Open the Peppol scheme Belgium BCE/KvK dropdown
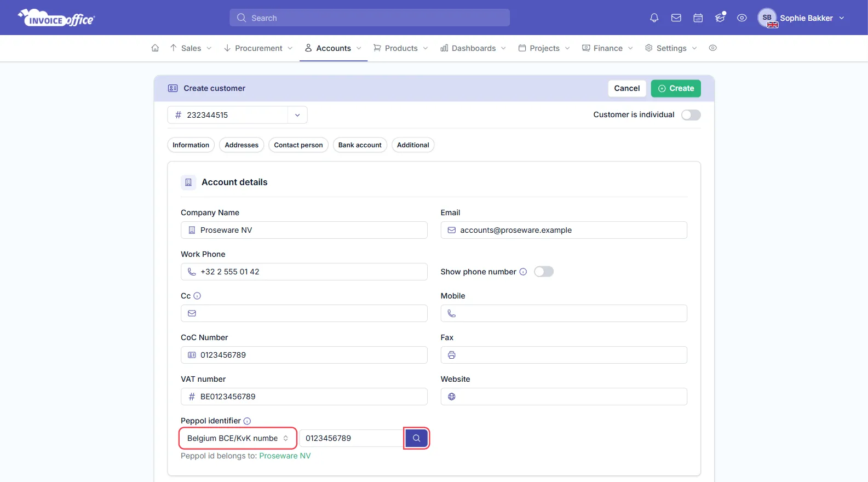The width and height of the screenshot is (868, 482). tap(238, 438)
